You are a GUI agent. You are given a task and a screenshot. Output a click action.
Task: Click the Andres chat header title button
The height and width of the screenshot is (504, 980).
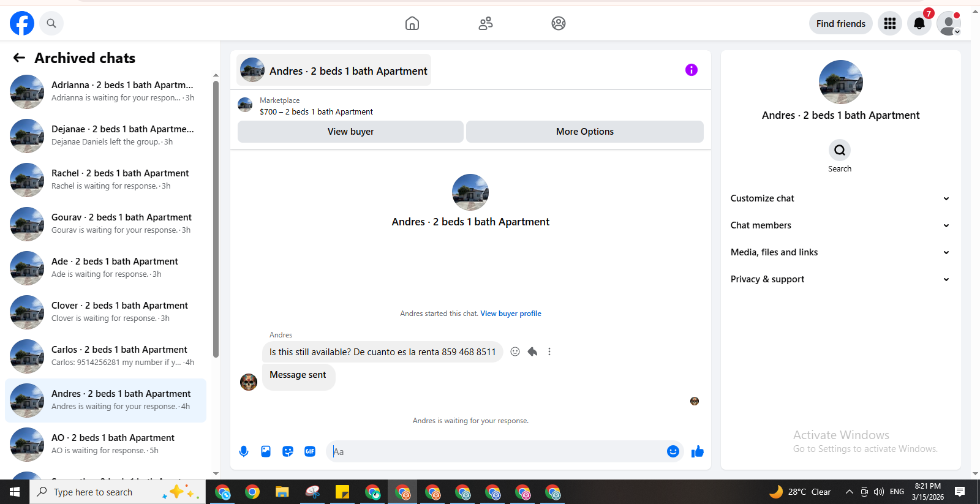[334, 70]
